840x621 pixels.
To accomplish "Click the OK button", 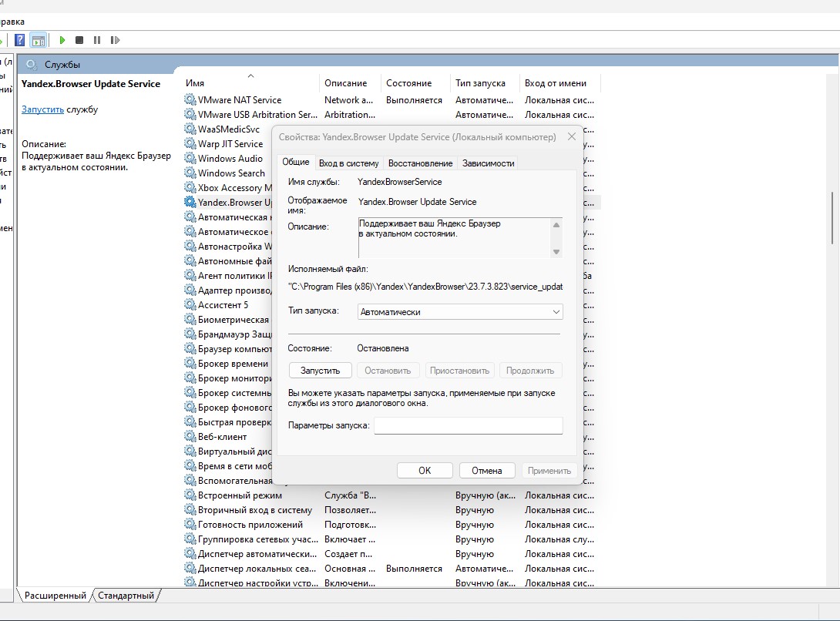I will pos(425,471).
